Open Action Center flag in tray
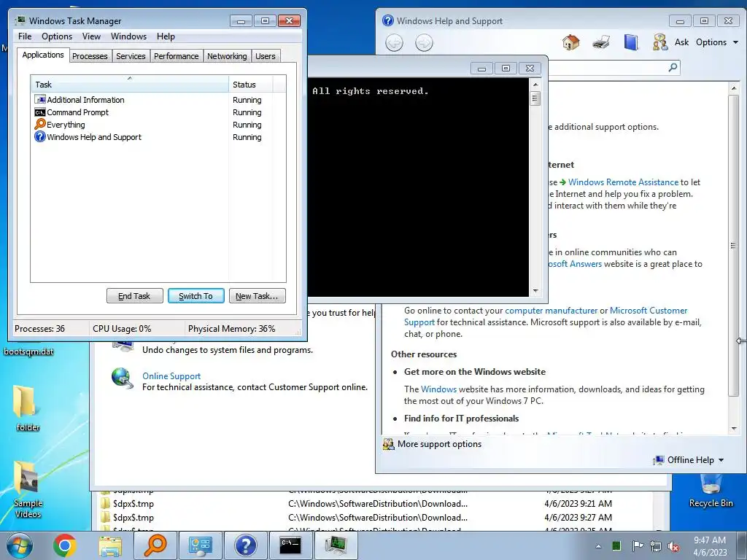 [x=637, y=545]
